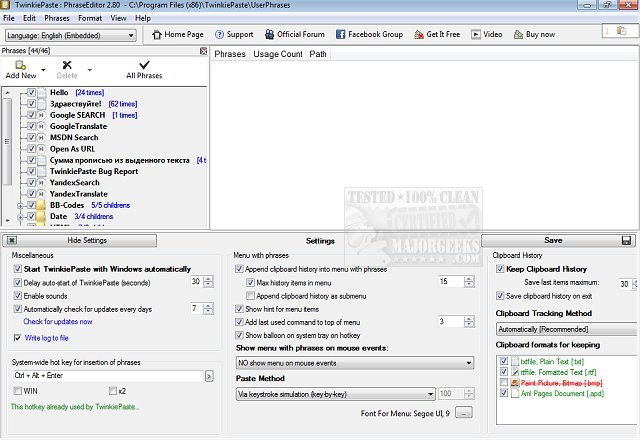This screenshot has height=440, width=640.
Task: Adjust the auto-start delay seconds spinner
Action: 208,282
